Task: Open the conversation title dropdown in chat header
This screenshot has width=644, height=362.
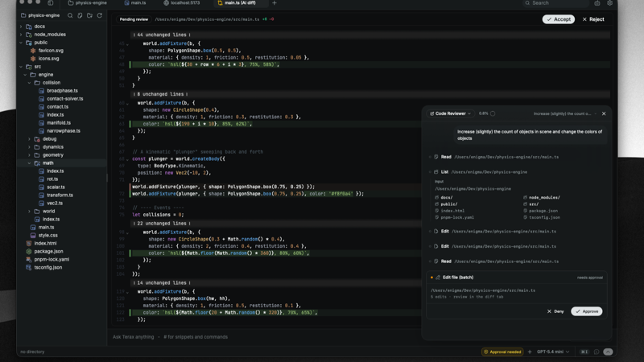Action: pyautogui.click(x=565, y=113)
